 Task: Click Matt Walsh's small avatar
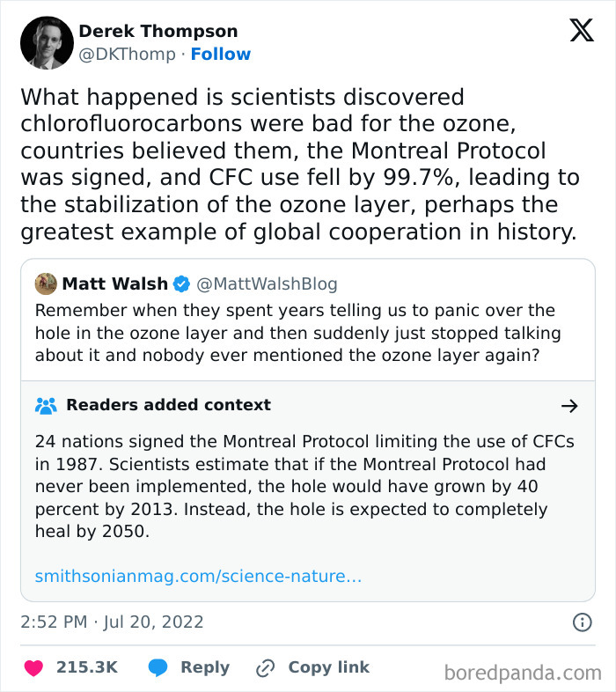[x=46, y=283]
